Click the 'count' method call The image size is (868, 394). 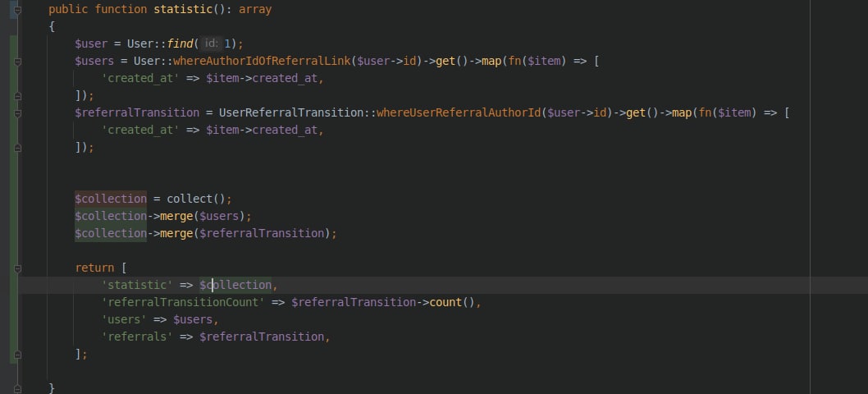point(445,302)
